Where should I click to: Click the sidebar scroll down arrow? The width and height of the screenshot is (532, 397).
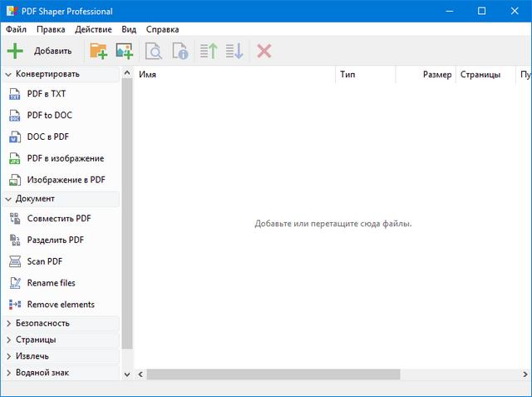[x=127, y=375]
